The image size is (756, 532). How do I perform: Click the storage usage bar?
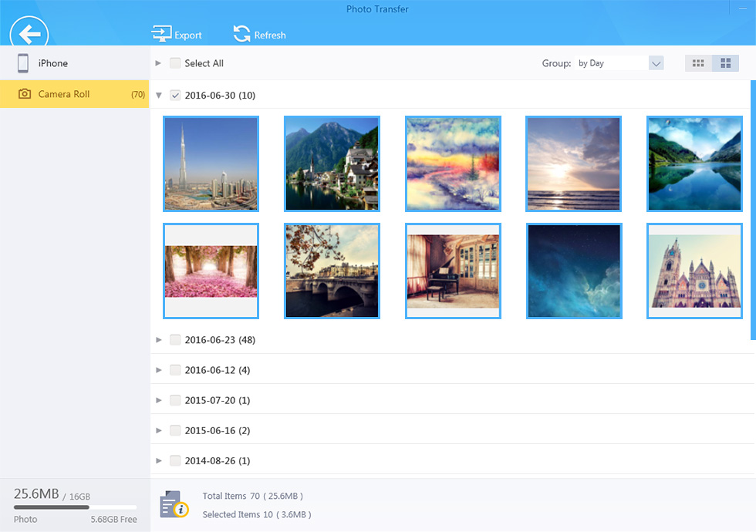click(x=76, y=507)
